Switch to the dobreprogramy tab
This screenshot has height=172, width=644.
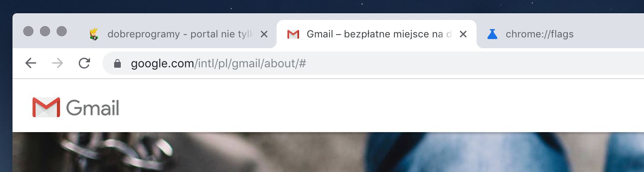(x=179, y=34)
